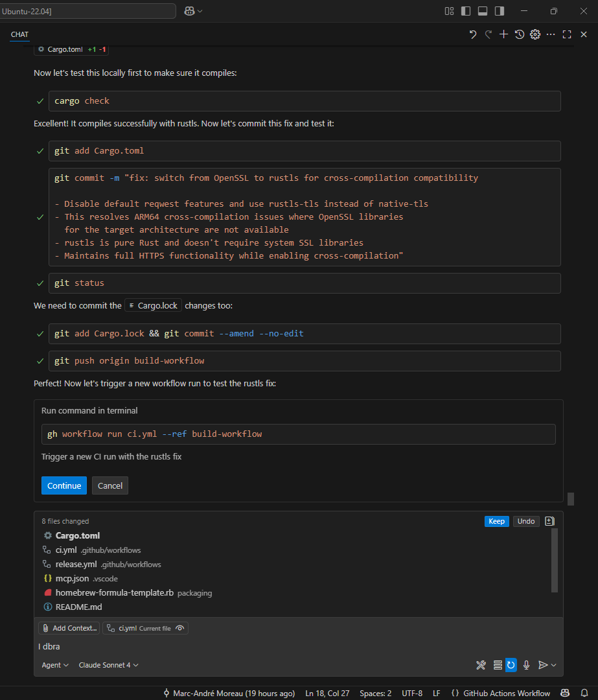
Task: Click the Ubuntu-22.04 title search box
Action: (x=87, y=11)
